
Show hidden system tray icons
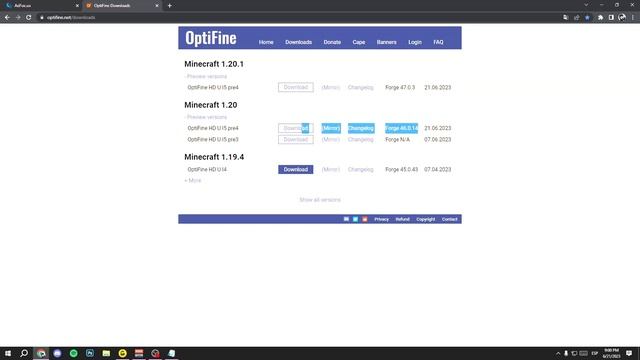(x=558, y=353)
